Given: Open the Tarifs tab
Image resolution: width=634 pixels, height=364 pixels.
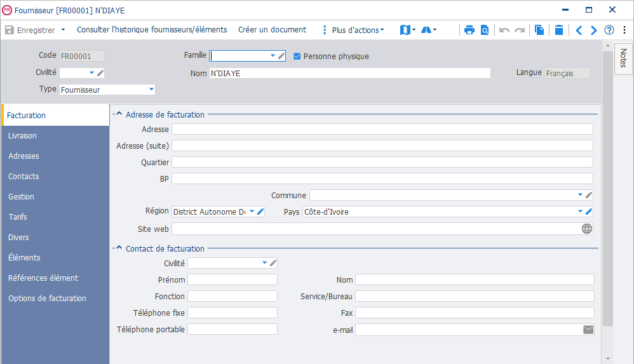Looking at the screenshot, I should pos(55,217).
